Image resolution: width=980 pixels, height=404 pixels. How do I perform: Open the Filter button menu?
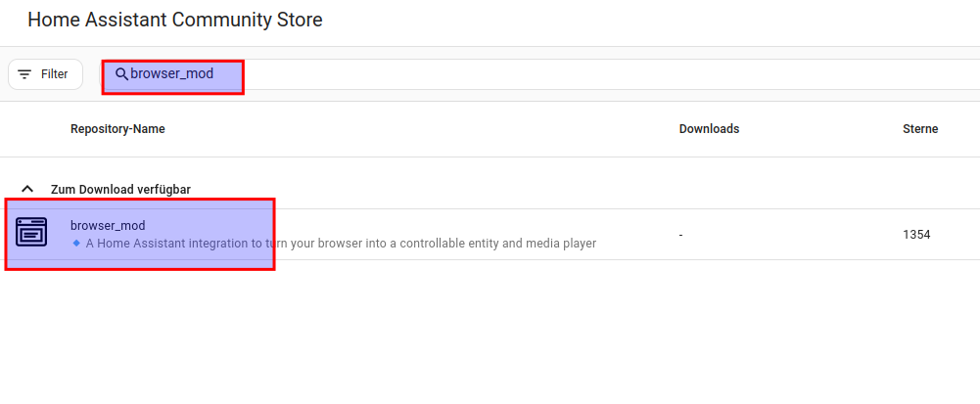pos(45,74)
